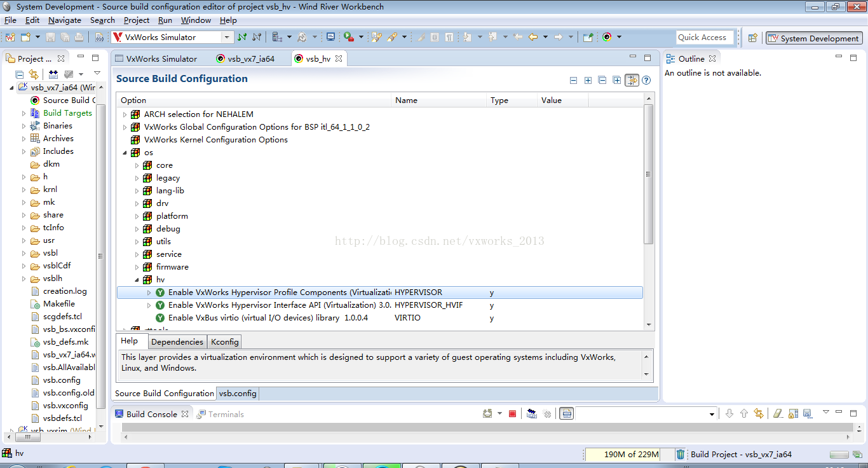Click the Run/Debug launch icon
Viewport: 868px width, 468px height.
pyautogui.click(x=349, y=38)
